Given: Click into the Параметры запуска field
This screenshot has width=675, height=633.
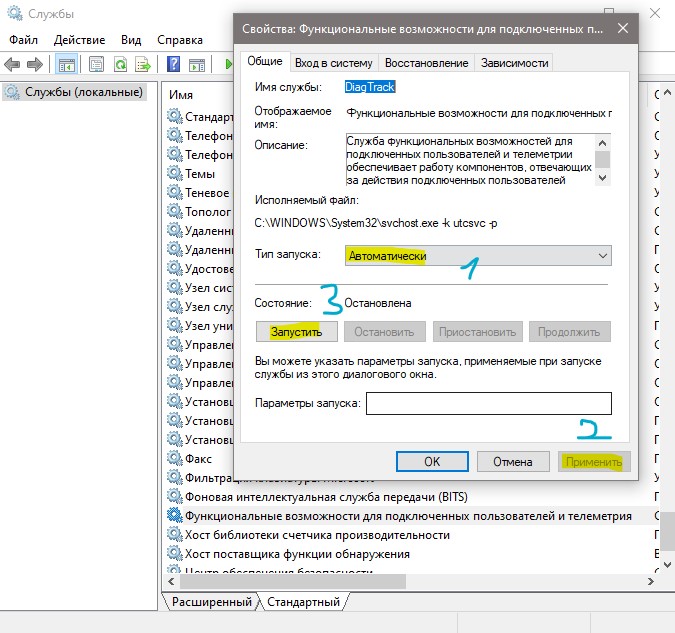Looking at the screenshot, I should (x=489, y=403).
